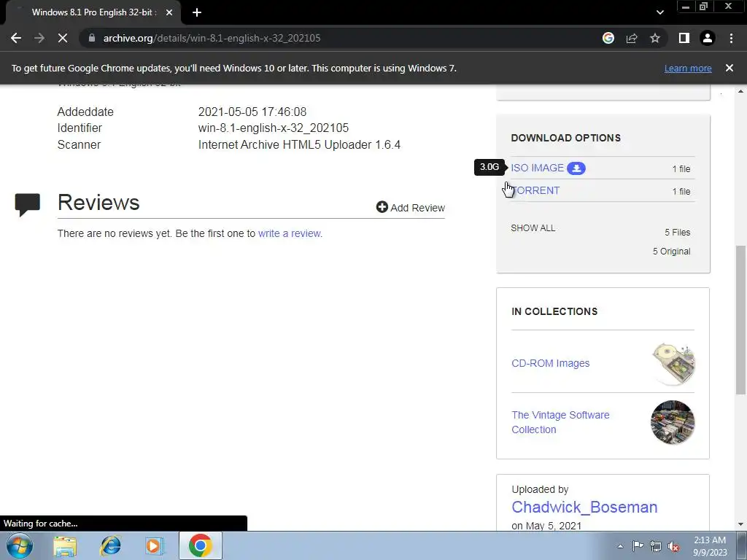This screenshot has width=747, height=560.
Task: Open the SHOW ALL files link
Action: (x=533, y=228)
